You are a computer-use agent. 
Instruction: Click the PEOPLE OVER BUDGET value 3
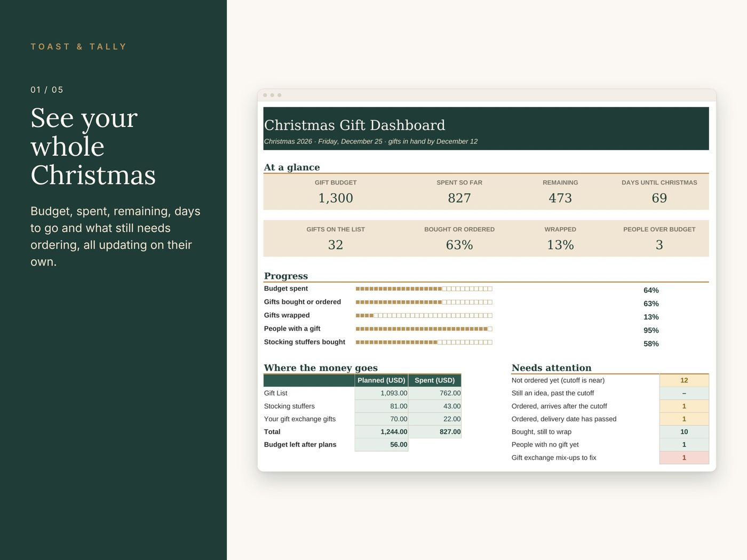659,245
